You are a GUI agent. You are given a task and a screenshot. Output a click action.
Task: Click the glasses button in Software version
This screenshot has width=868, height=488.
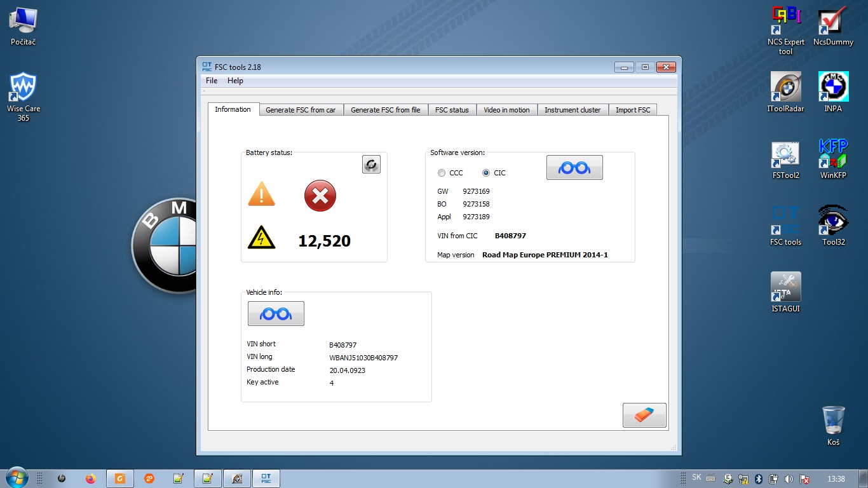(x=574, y=168)
